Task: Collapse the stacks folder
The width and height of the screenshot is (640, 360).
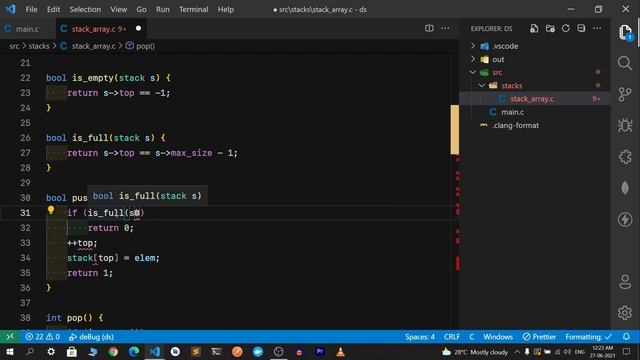Action: [x=482, y=85]
